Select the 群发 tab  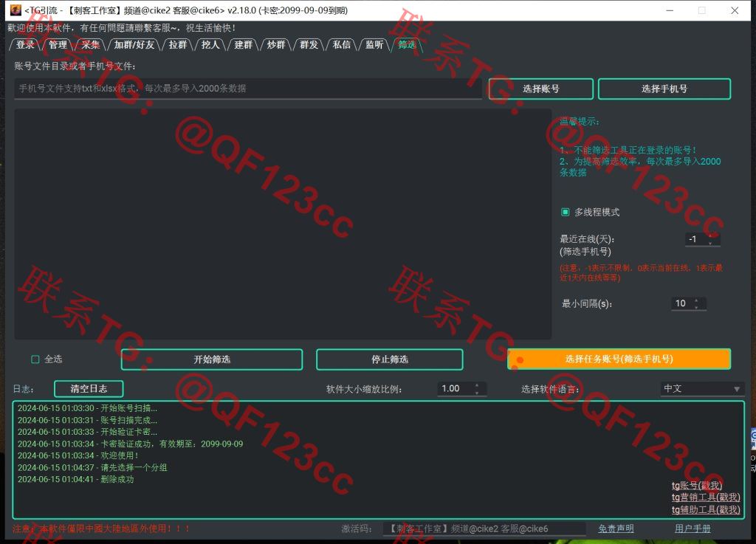(309, 45)
